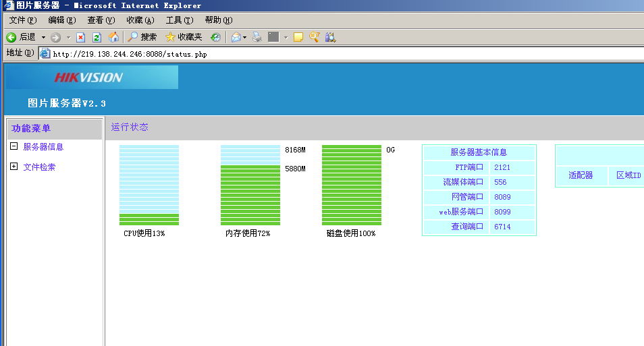Click the 5880M memory used value
Image resolution: width=644 pixels, height=346 pixels.
click(x=295, y=169)
